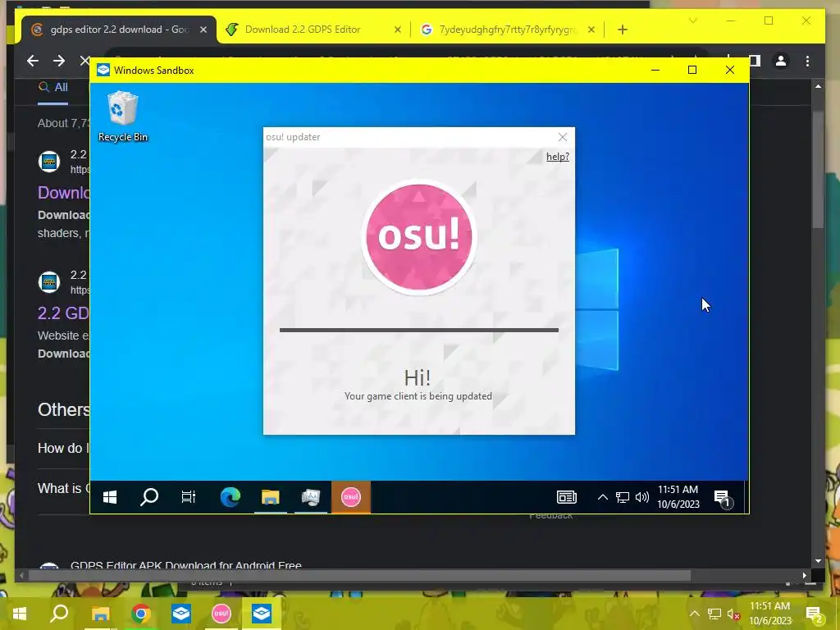Select the All search filter in Google
The height and width of the screenshot is (630, 840).
click(x=53, y=87)
